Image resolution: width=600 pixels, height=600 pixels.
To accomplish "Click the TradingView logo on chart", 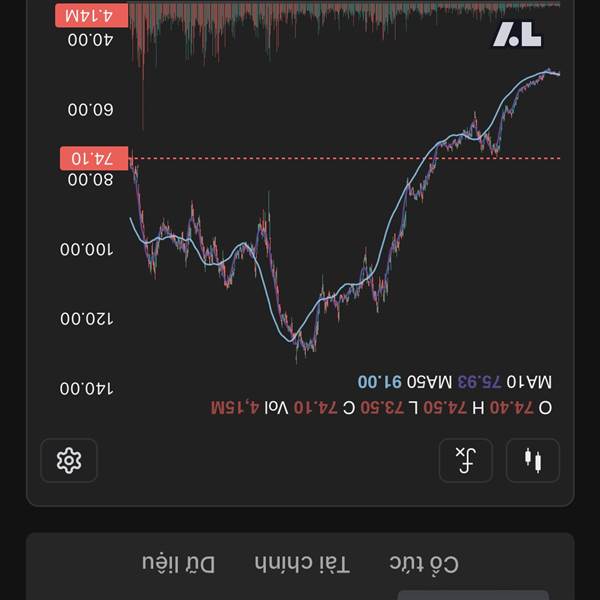I will pos(517,36).
